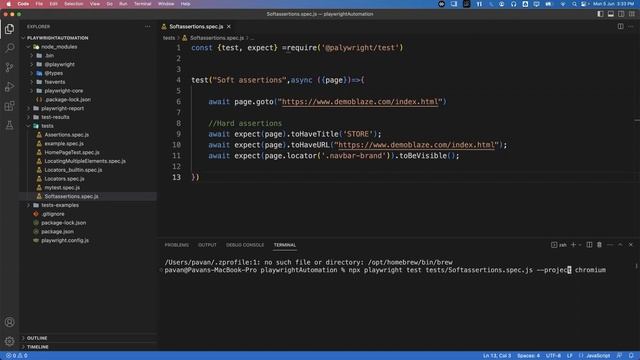This screenshot has width=640, height=360.
Task: Open LocatingMultipleElements.spec.js file
Action: coord(85,161)
